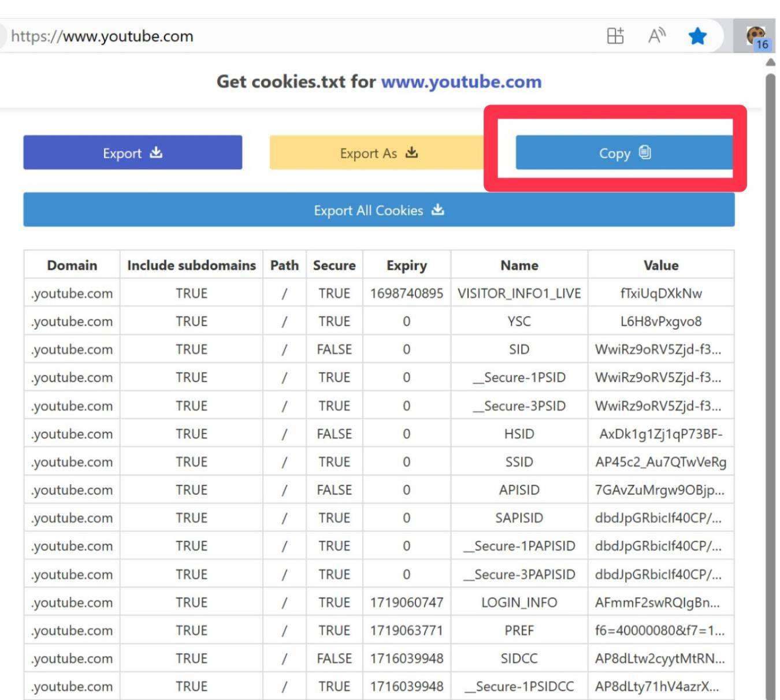The width and height of the screenshot is (780, 700).
Task: Click the value fTxiUqDXkNw
Action: coord(661,293)
